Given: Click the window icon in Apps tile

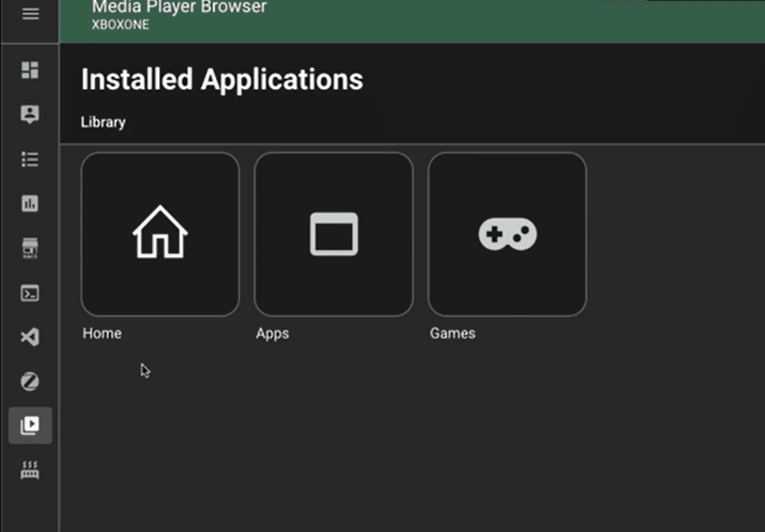Looking at the screenshot, I should (x=334, y=234).
